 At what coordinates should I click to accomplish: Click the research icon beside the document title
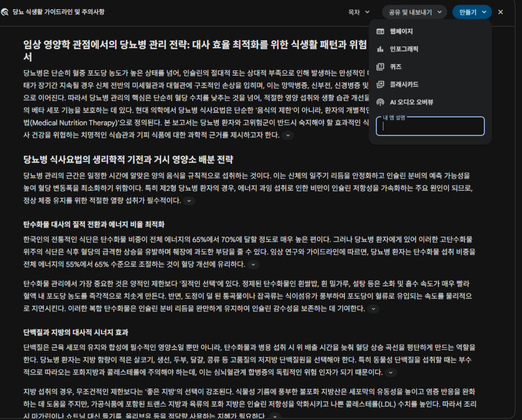pos(6,12)
